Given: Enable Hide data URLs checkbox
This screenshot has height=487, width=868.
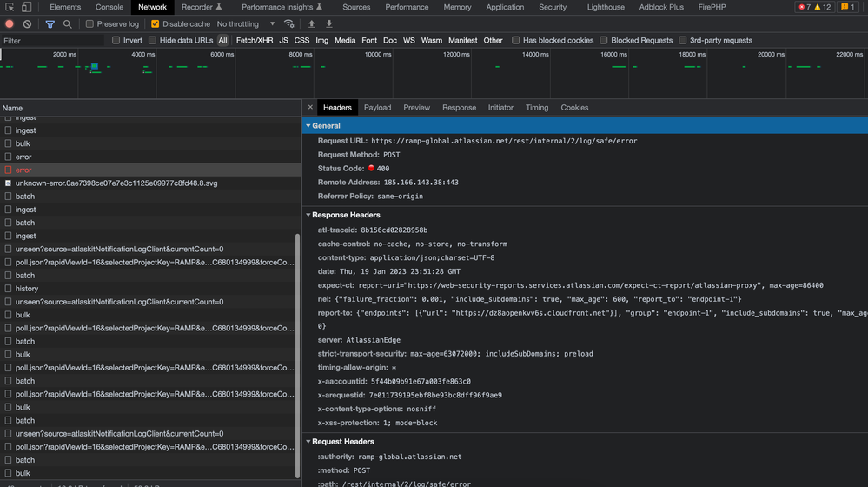Looking at the screenshot, I should pyautogui.click(x=152, y=40).
